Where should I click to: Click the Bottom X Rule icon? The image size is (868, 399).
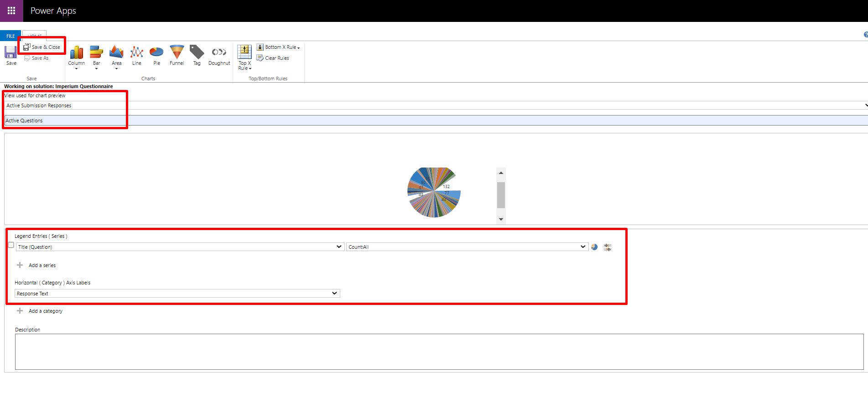point(260,47)
